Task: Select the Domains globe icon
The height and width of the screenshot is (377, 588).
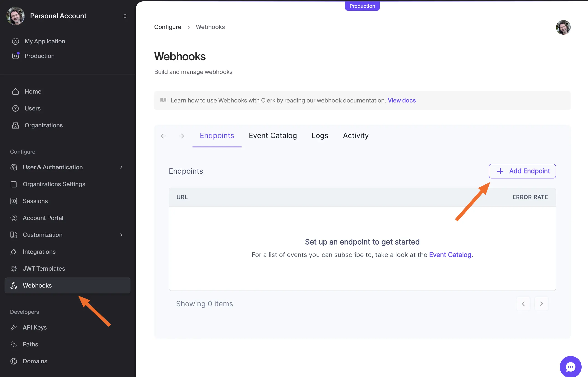Action: (x=13, y=361)
